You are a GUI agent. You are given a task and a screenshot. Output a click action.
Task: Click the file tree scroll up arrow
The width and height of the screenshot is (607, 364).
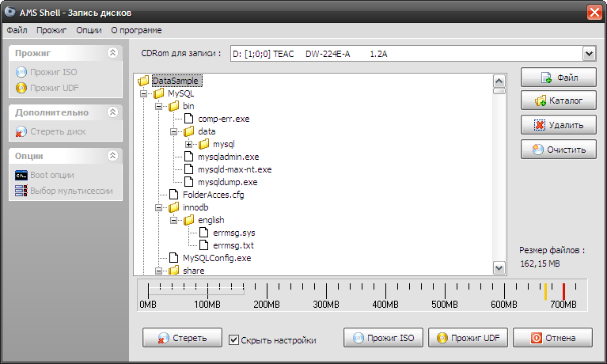tap(499, 81)
